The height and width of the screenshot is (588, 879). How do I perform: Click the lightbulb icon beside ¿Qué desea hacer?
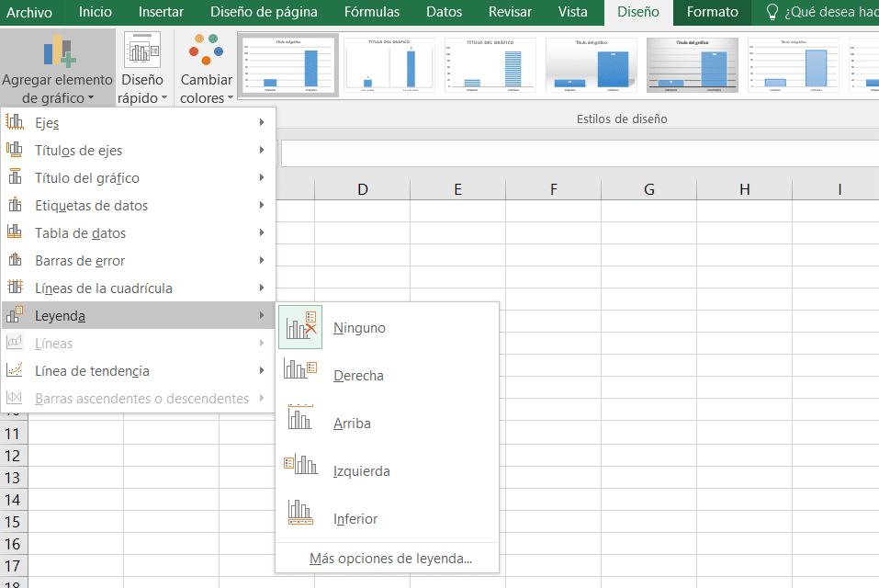[772, 12]
